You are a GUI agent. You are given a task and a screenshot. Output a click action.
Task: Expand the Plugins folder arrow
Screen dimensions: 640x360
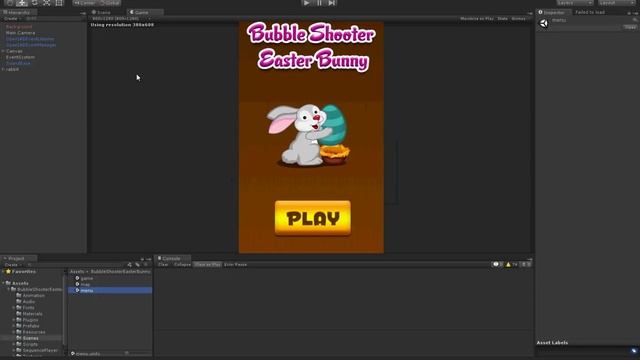[13, 320]
